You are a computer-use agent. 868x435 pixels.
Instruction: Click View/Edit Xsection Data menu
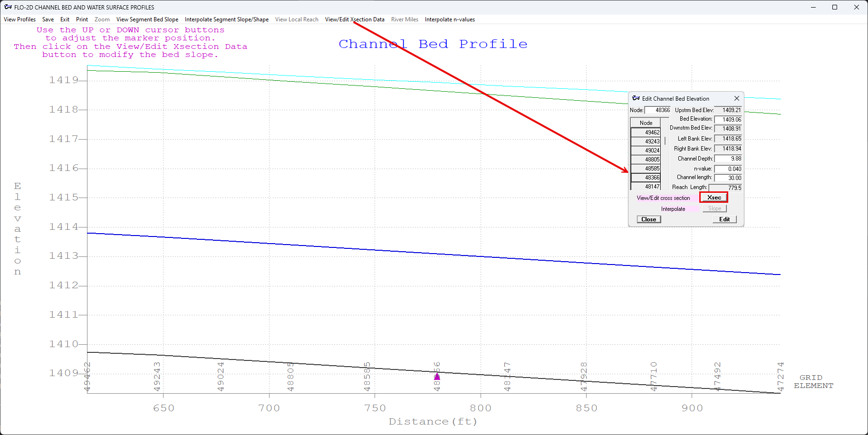pyautogui.click(x=355, y=19)
